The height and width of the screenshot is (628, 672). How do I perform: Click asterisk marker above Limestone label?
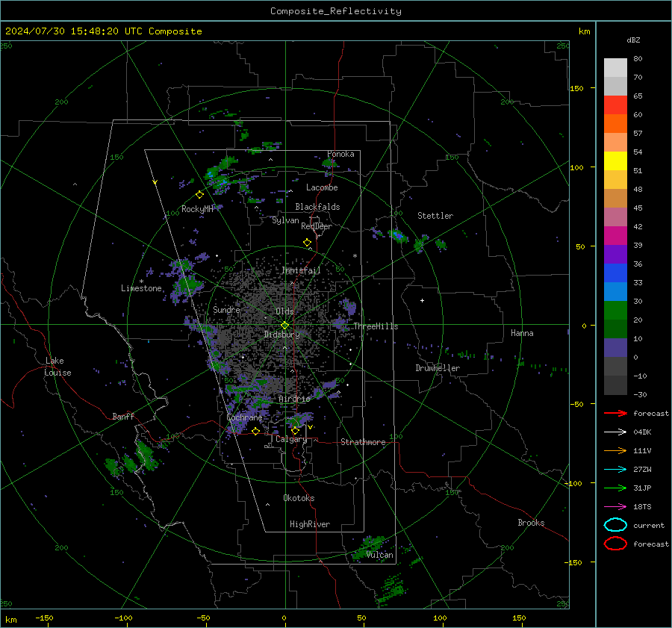click(141, 282)
